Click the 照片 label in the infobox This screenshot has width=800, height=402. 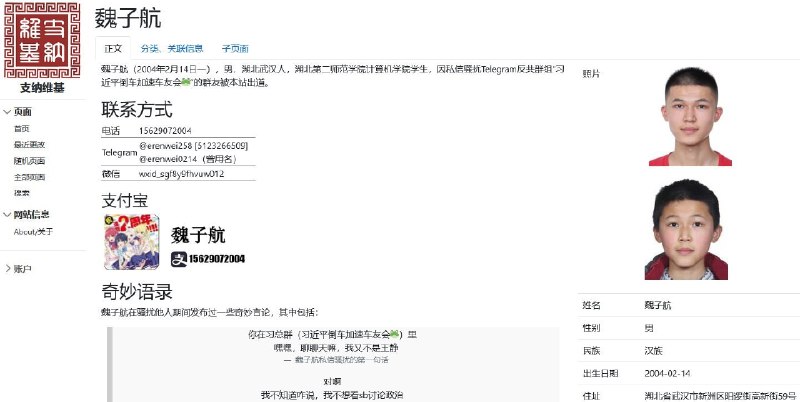tap(591, 73)
